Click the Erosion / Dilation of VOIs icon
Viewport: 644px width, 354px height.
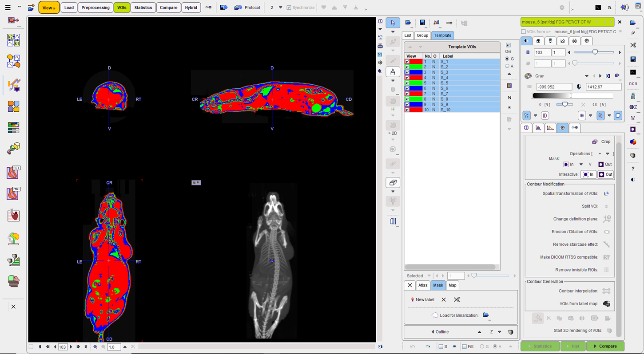coord(606,232)
